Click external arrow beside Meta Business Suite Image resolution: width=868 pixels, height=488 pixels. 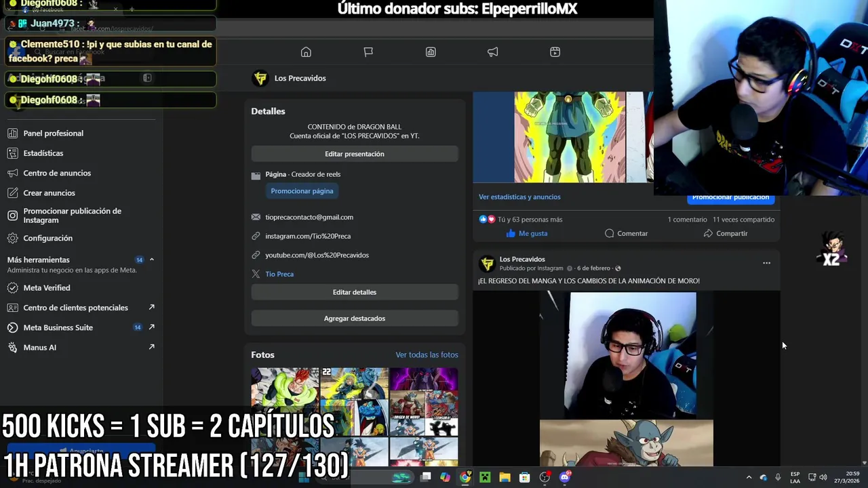pyautogui.click(x=152, y=327)
